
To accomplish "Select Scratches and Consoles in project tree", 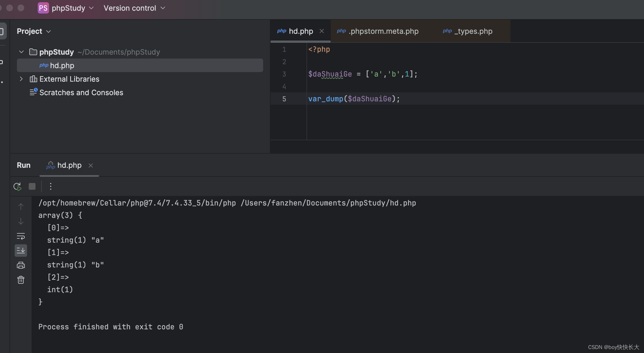I will coord(81,93).
